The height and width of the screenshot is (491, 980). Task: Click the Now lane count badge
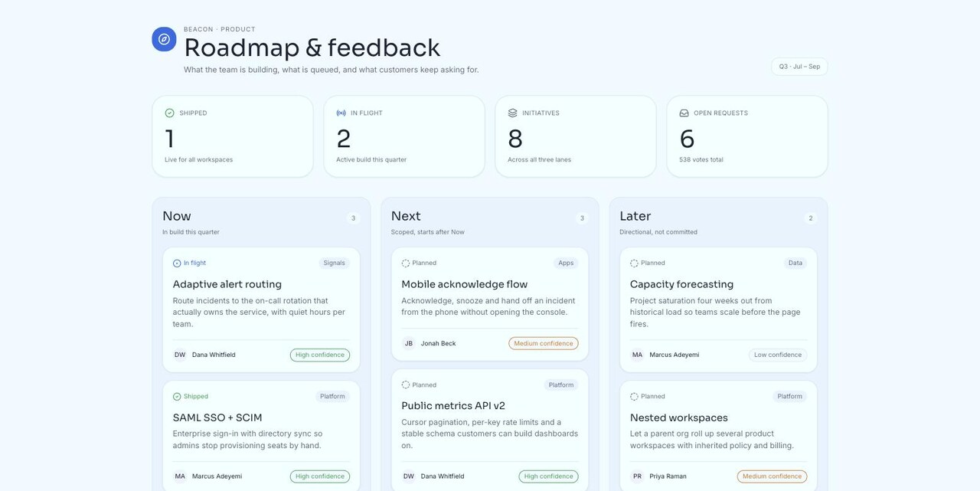coord(353,218)
